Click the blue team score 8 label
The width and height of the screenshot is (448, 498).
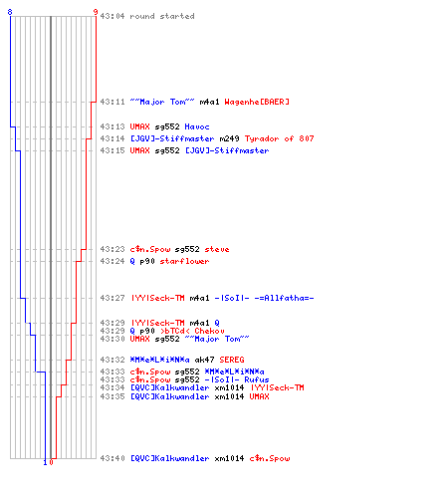click(10, 12)
